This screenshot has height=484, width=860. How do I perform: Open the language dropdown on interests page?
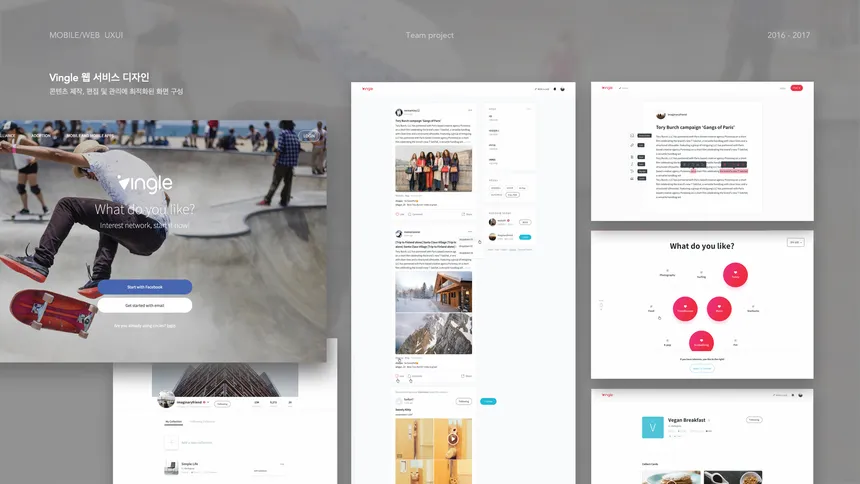[795, 242]
